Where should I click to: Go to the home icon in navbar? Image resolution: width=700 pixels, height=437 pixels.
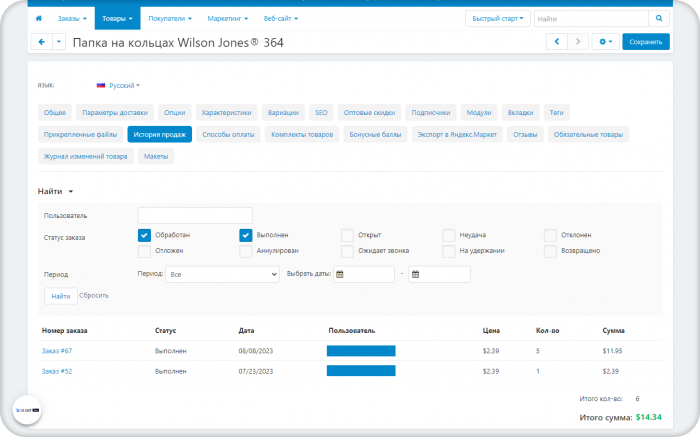39,18
